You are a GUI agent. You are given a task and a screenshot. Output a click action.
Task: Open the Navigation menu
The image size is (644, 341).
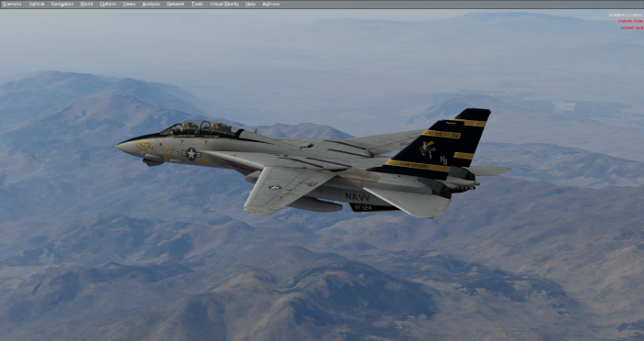62,4
